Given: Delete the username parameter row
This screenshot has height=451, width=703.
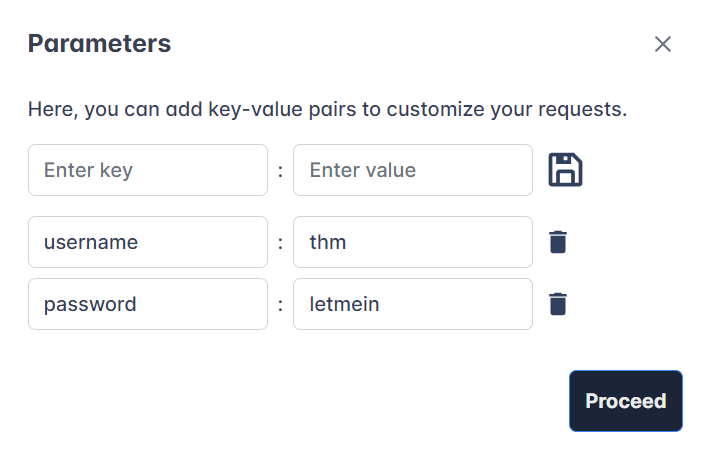Looking at the screenshot, I should 558,242.
